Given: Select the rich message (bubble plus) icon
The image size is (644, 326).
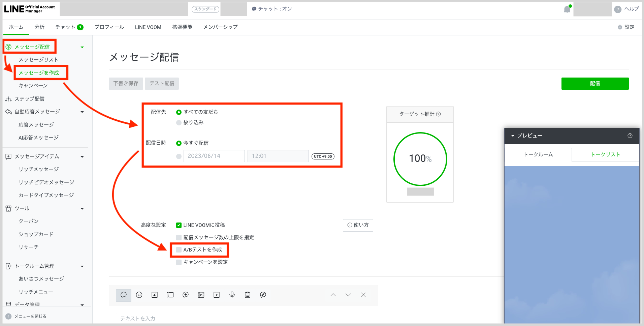Looking at the screenshot, I should coord(186,295).
